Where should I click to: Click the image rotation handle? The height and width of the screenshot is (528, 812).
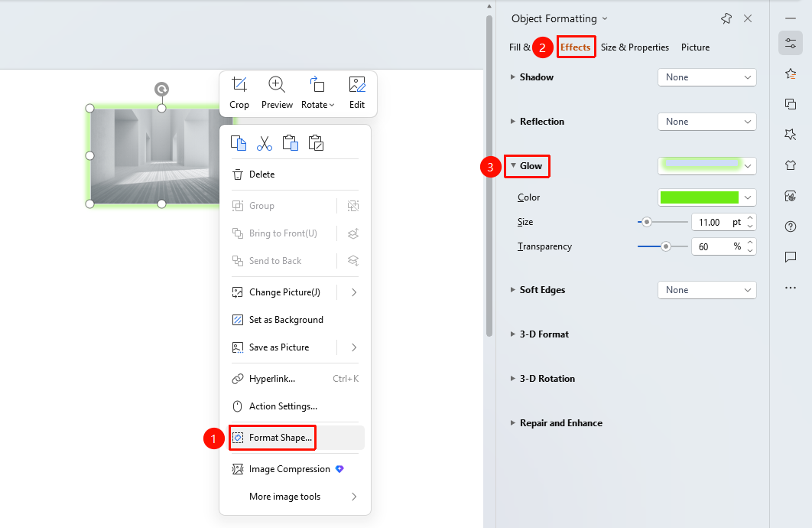(x=161, y=89)
